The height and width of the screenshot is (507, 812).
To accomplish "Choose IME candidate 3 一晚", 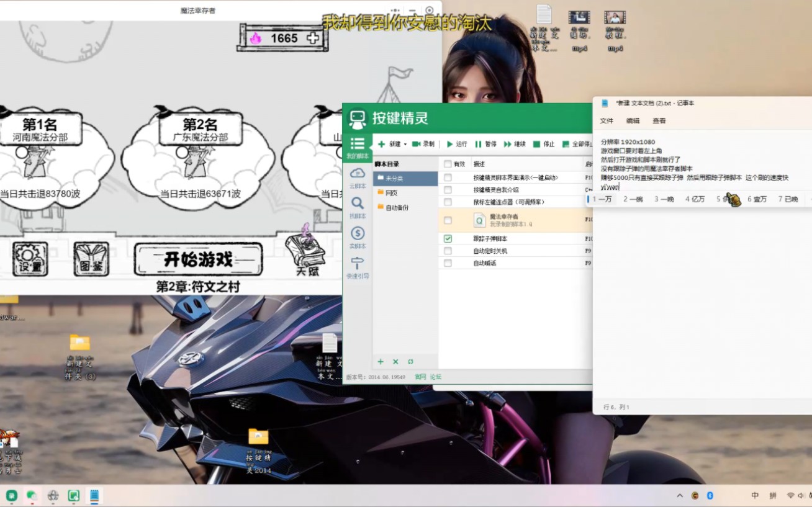I will point(664,199).
